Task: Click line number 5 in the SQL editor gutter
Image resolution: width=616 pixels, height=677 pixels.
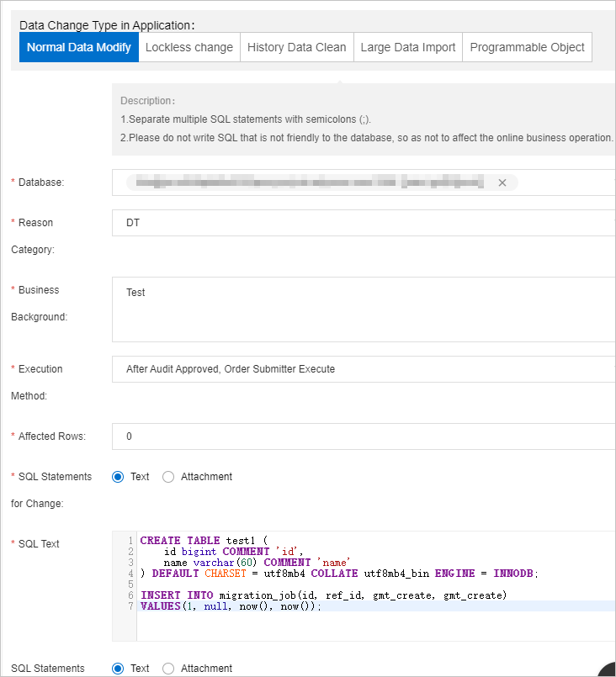Action: point(130,584)
